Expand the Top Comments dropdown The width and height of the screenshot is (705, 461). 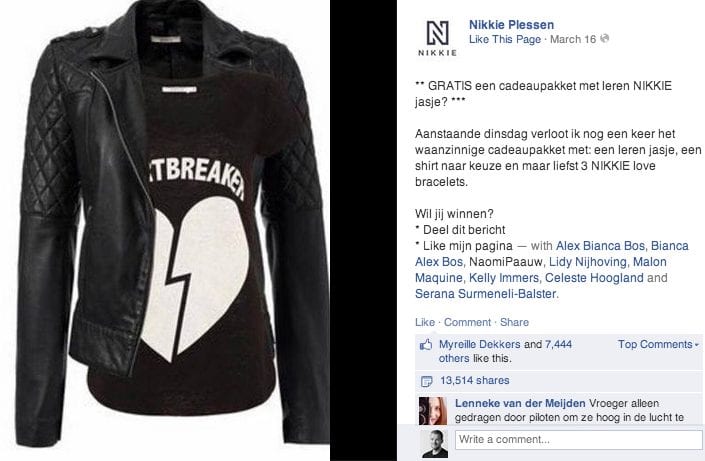click(659, 345)
